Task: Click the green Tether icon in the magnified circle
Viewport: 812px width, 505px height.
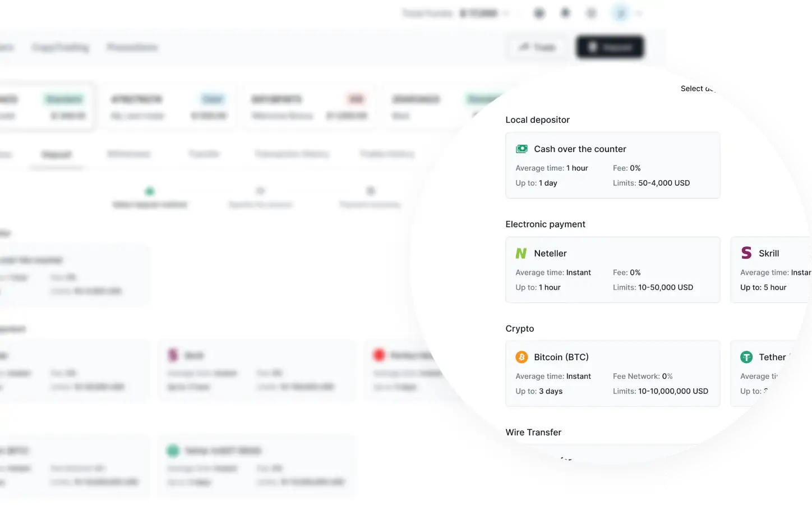Action: [x=746, y=357]
